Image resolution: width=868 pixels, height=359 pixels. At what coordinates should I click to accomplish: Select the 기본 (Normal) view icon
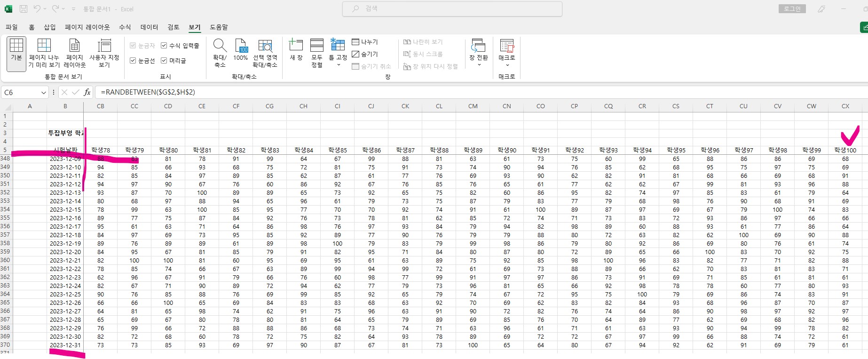click(x=16, y=54)
